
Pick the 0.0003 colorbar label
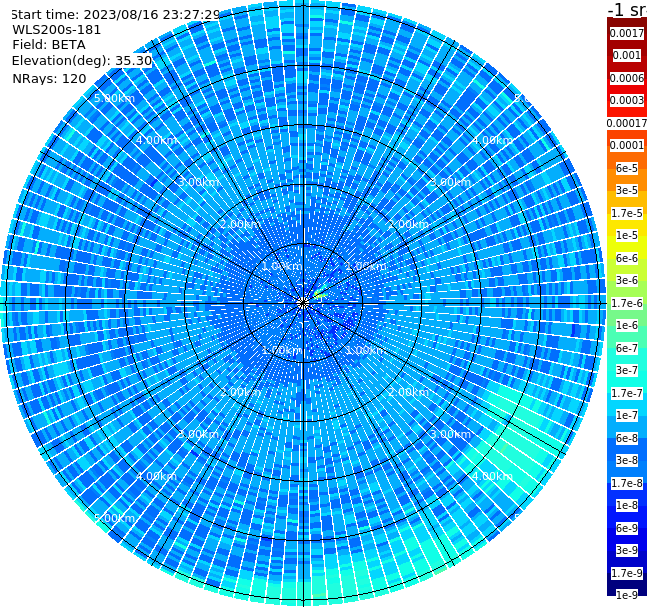627,100
